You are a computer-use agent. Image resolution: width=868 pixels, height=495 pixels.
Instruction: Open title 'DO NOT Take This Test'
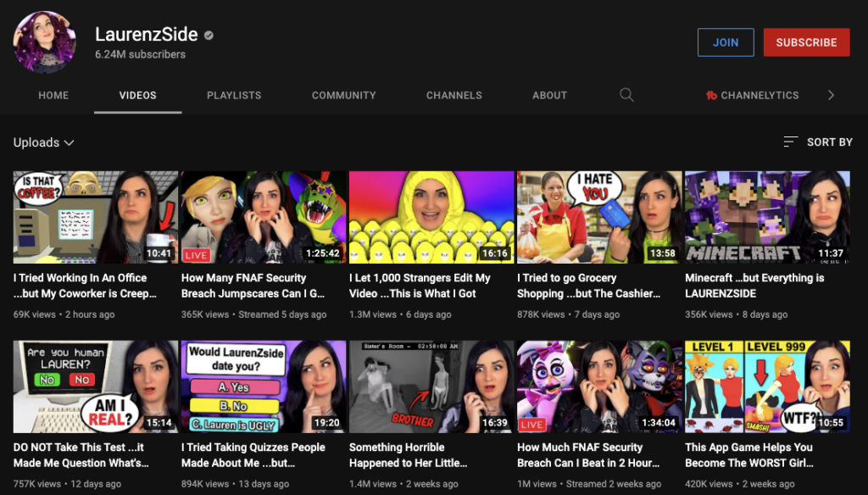[81, 455]
